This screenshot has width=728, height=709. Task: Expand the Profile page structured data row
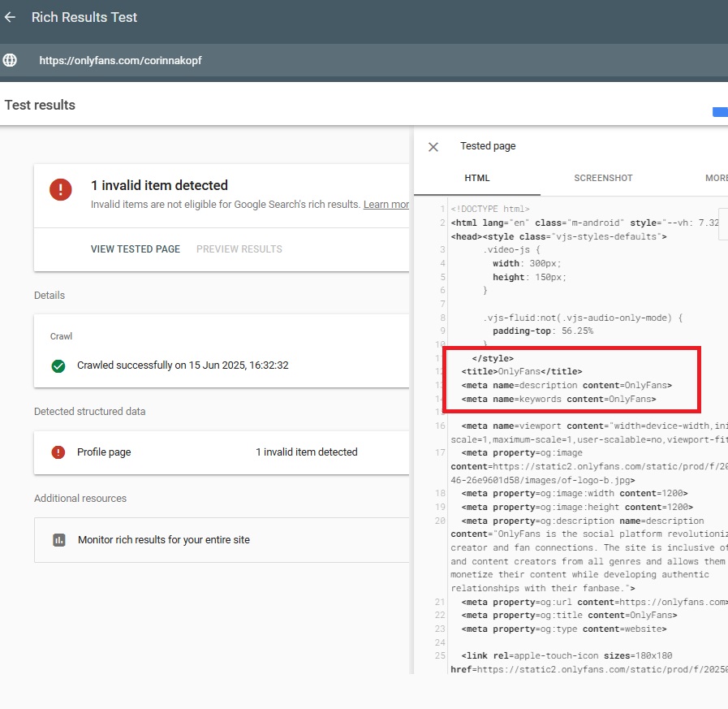[x=222, y=452]
